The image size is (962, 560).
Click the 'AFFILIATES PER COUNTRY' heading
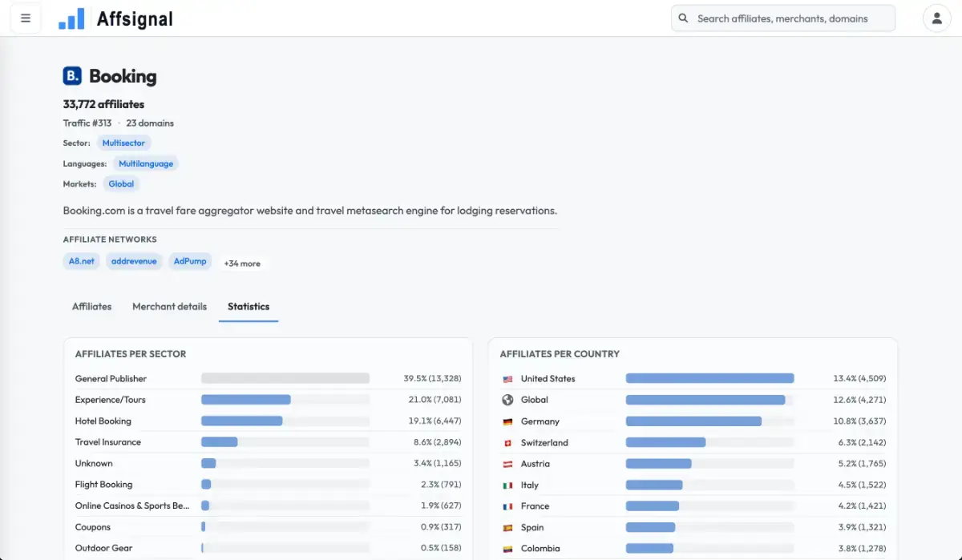coord(560,354)
